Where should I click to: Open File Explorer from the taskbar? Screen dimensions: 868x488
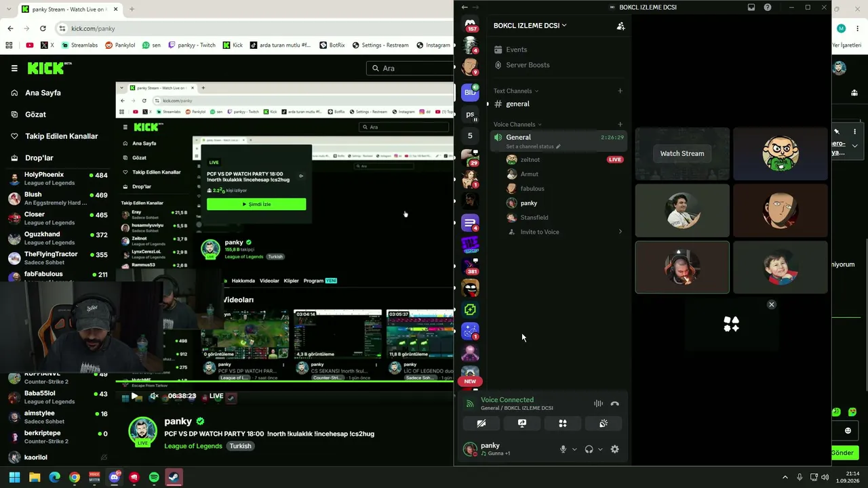coord(35,477)
